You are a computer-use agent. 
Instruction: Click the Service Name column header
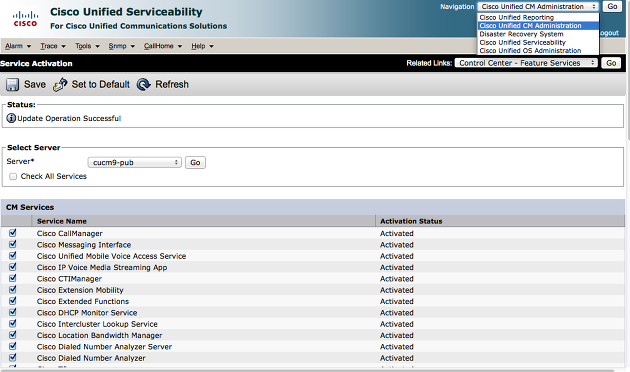[62, 221]
